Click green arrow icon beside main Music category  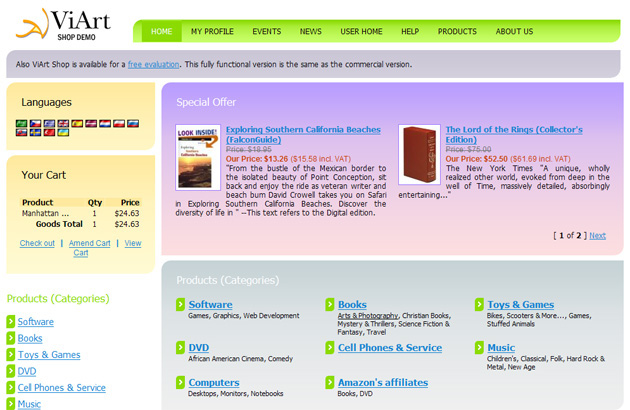click(479, 347)
